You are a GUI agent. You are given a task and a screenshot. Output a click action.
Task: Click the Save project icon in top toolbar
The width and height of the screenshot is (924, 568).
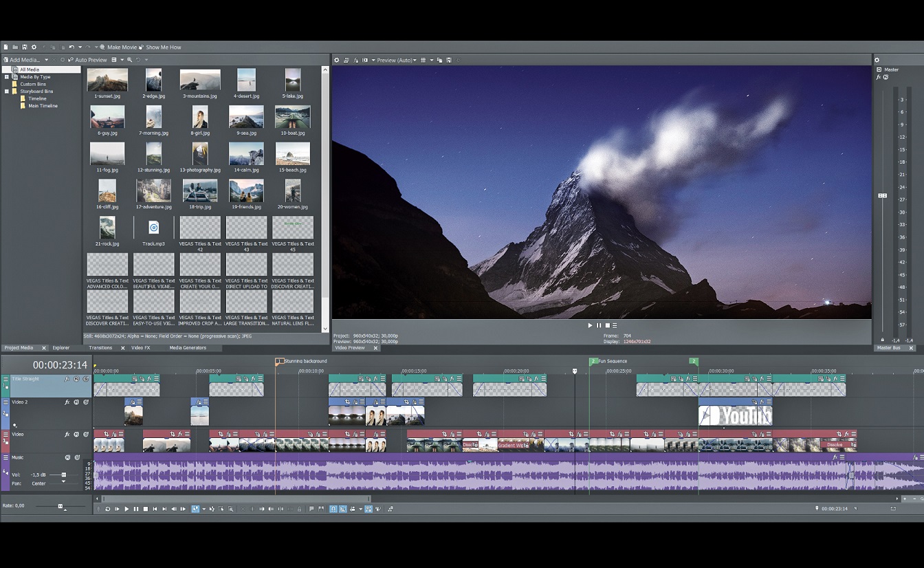pyautogui.click(x=24, y=47)
